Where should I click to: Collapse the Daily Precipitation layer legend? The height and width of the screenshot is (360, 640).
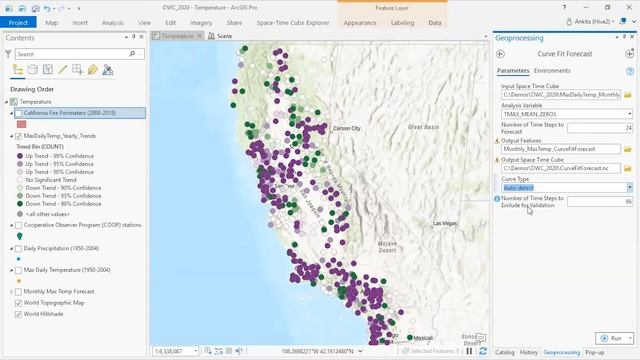click(11, 248)
